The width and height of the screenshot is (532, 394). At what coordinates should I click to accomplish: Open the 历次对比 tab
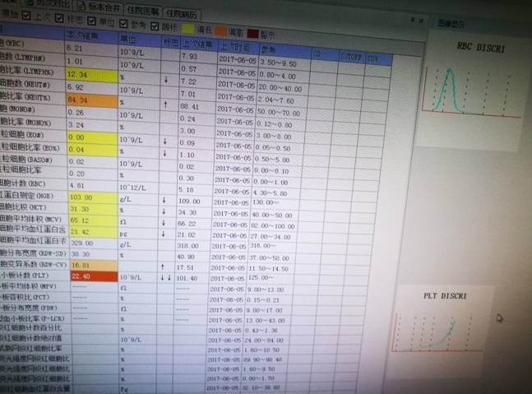[49, 3]
